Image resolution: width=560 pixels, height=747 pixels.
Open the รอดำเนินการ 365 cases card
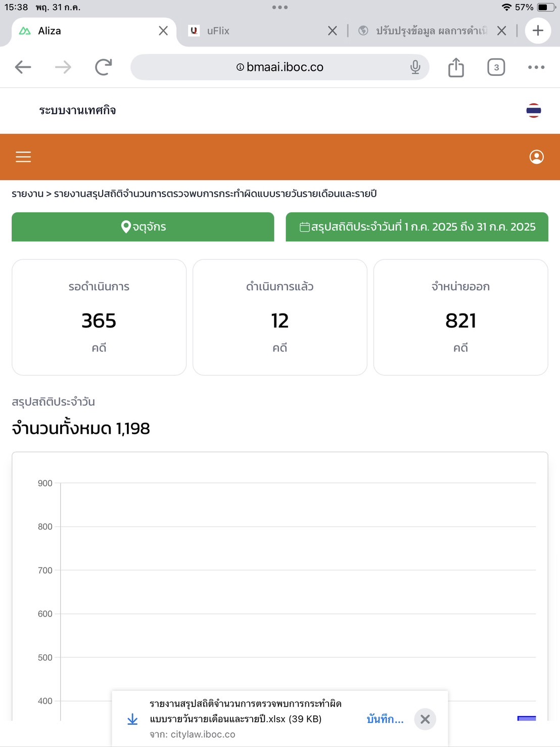[99, 318]
